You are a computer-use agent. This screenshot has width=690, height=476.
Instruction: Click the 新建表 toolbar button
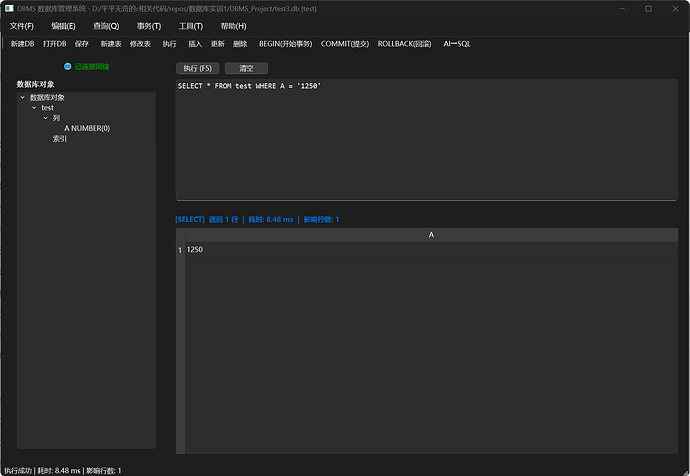pos(111,44)
